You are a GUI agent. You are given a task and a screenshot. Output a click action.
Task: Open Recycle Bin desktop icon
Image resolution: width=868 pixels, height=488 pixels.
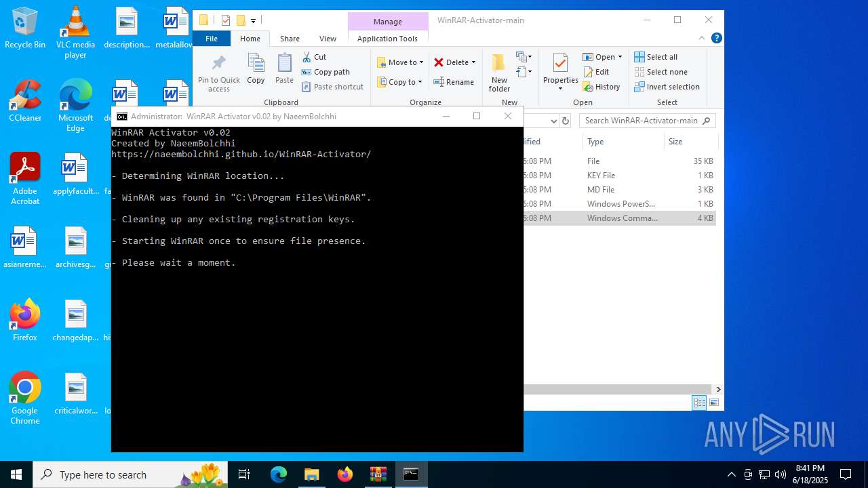coord(25,28)
